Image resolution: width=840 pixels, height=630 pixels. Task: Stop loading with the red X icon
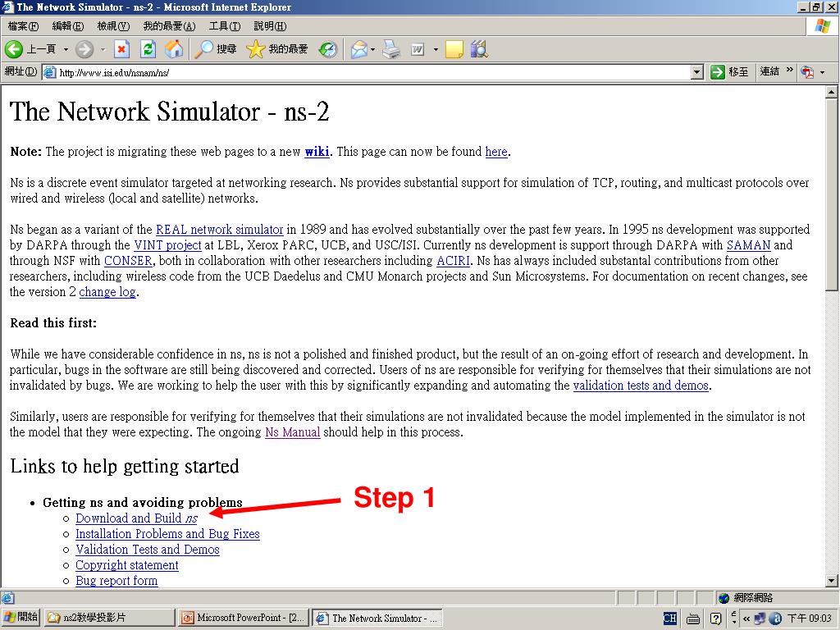pos(121,49)
